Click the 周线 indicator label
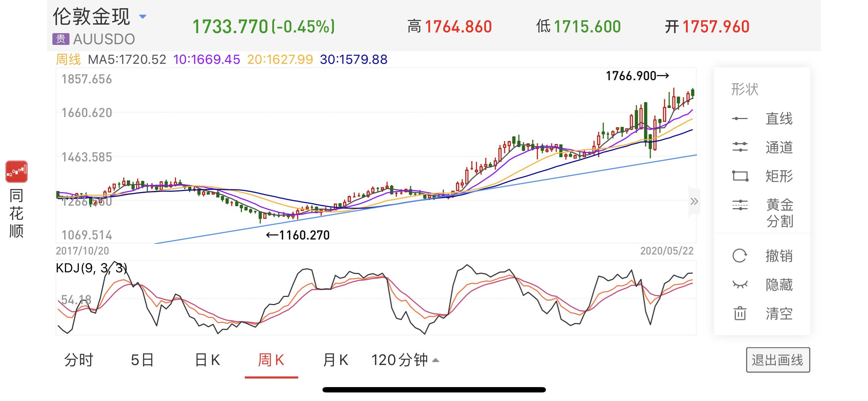Screen dimensions: 868x401 pyautogui.click(x=68, y=59)
